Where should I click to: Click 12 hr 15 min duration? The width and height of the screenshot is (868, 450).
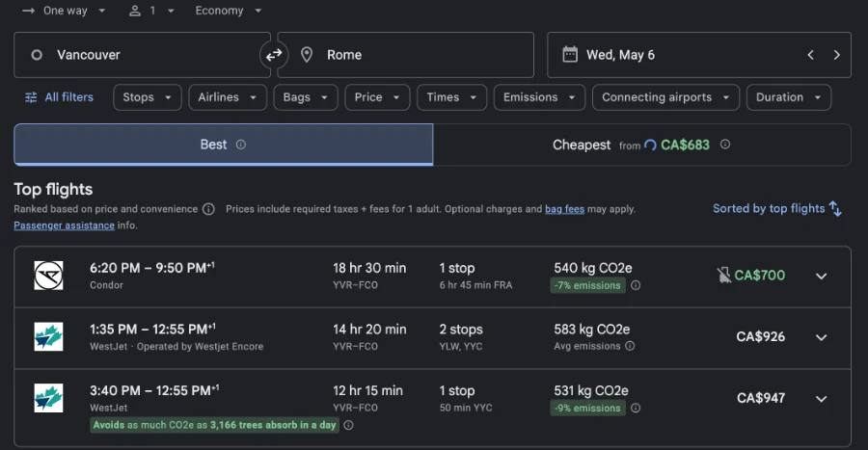(367, 391)
